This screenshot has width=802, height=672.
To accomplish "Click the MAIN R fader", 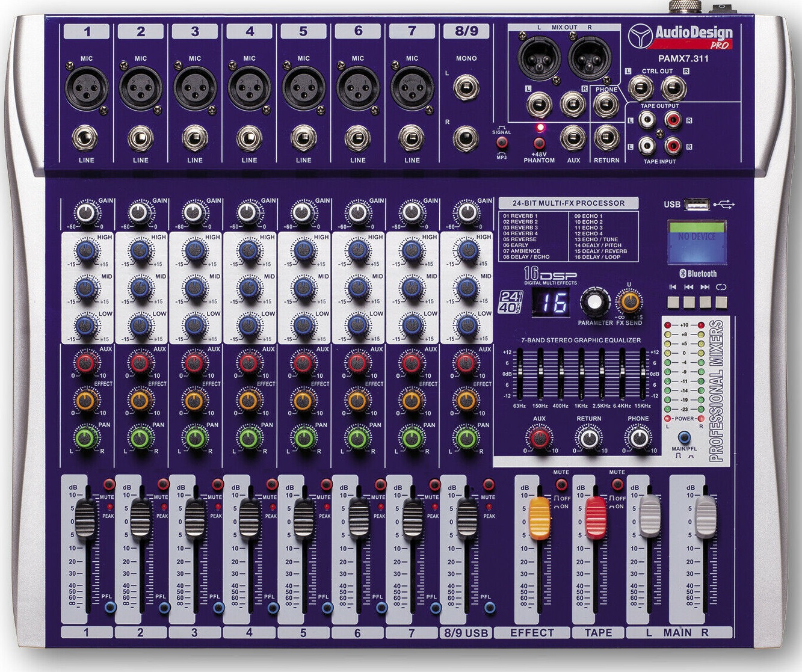I will coord(706,516).
